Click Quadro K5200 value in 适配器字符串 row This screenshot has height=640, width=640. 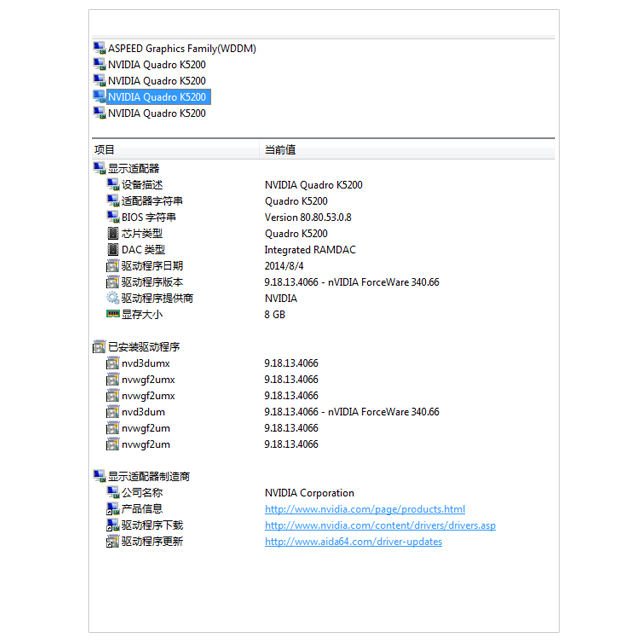coord(296,201)
